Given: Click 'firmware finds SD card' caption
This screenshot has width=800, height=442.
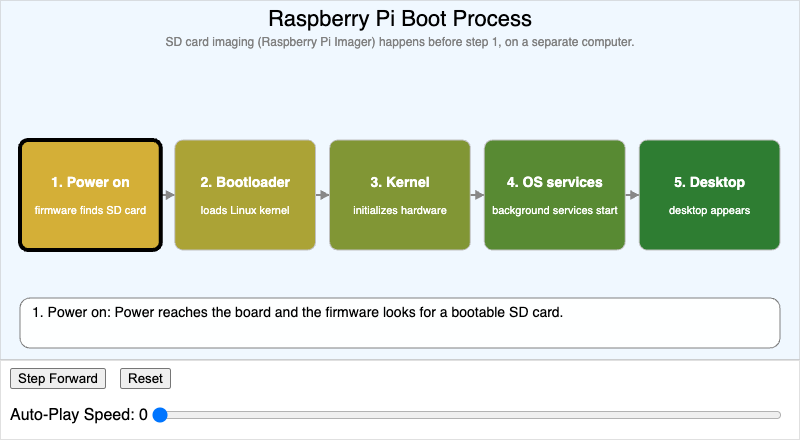Looking at the screenshot, I should pyautogui.click(x=90, y=210).
